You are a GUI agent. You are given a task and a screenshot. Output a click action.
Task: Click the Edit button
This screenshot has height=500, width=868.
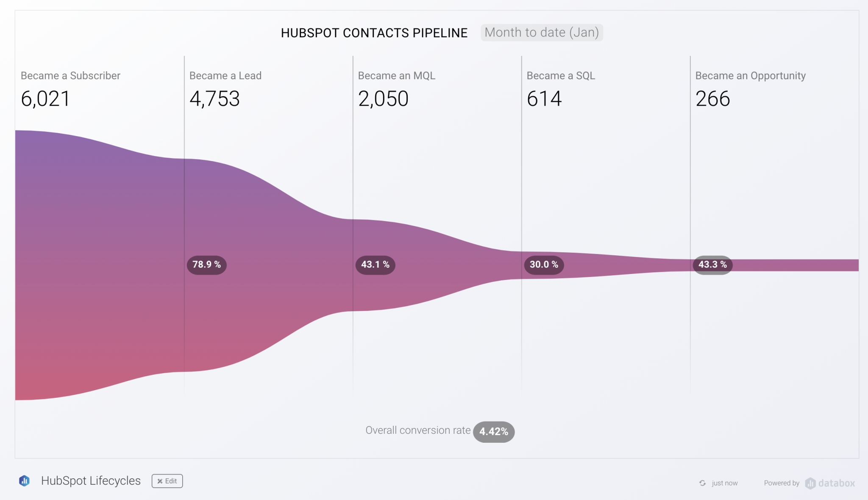coord(167,481)
